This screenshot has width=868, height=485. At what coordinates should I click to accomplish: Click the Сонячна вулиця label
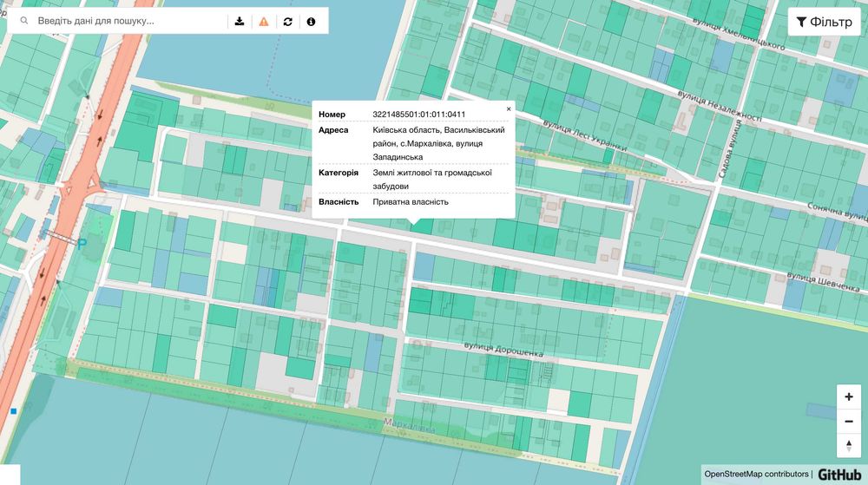pos(837,213)
